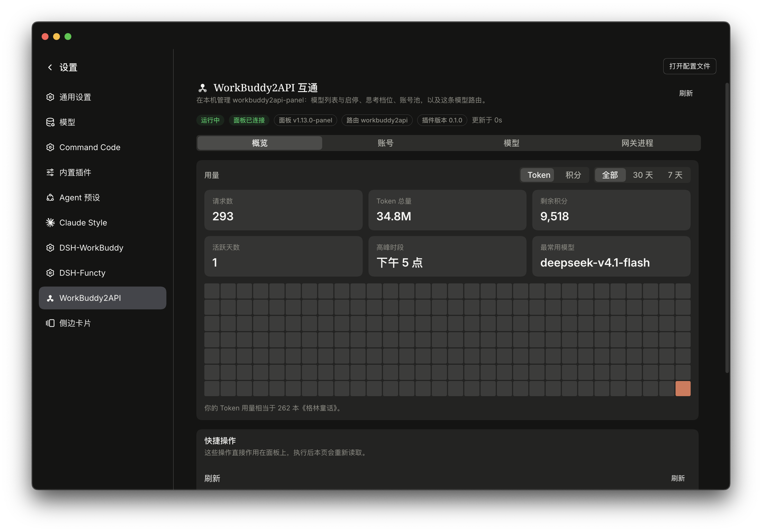Open built-in plugins sliders icon
Viewport: 762px width, 532px height.
click(x=50, y=172)
